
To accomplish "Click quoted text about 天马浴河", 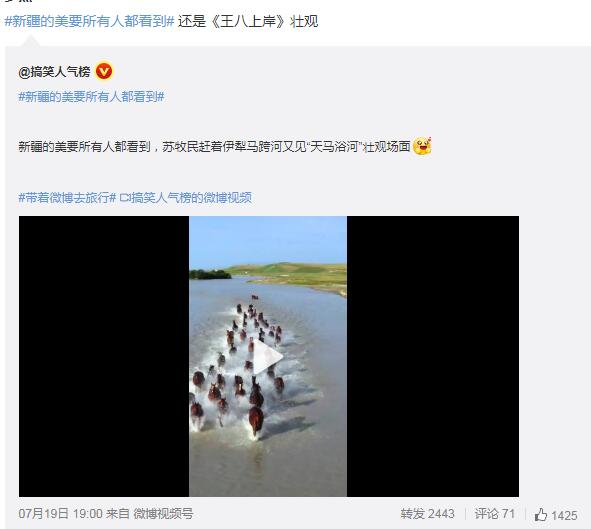I will pyautogui.click(x=214, y=147).
